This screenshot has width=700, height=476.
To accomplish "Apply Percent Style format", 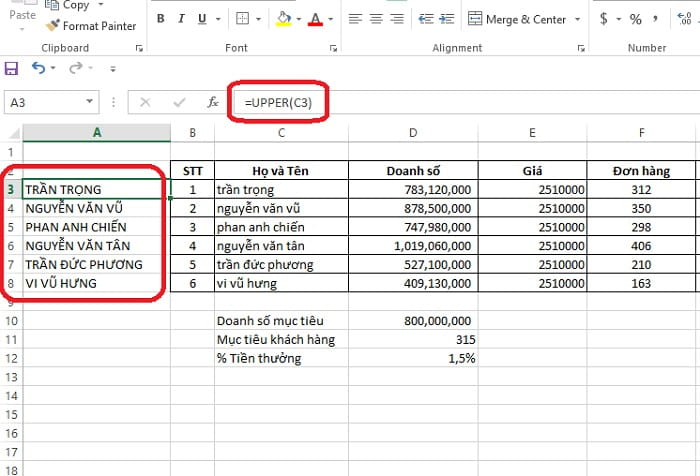I will point(635,19).
